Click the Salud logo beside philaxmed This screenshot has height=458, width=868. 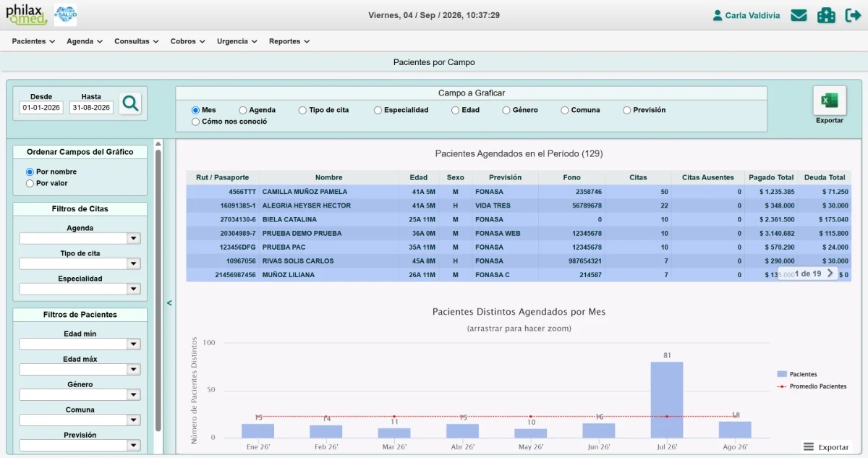pos(65,14)
